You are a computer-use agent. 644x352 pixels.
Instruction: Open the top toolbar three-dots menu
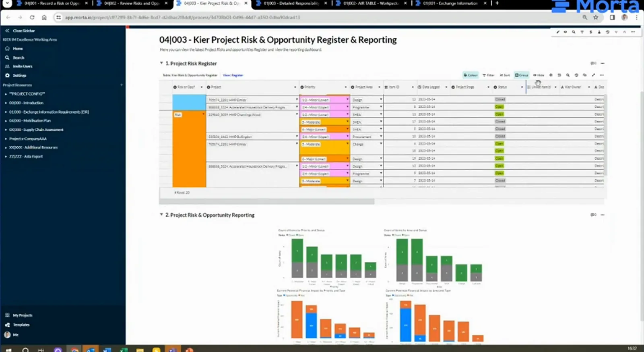pos(633,32)
